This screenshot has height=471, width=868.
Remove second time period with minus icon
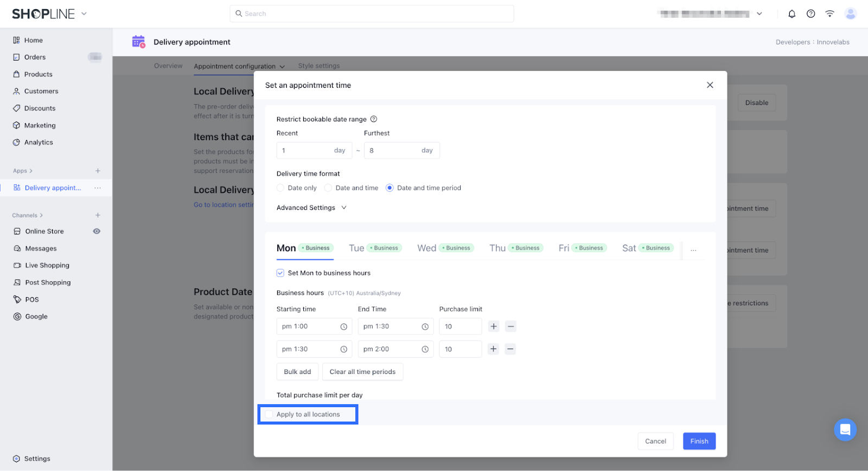510,349
